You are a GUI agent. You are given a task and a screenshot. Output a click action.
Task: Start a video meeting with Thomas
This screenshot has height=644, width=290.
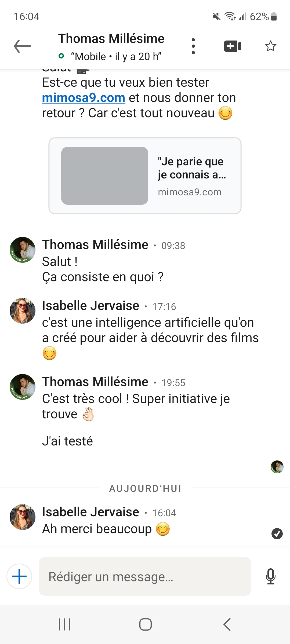click(x=232, y=46)
